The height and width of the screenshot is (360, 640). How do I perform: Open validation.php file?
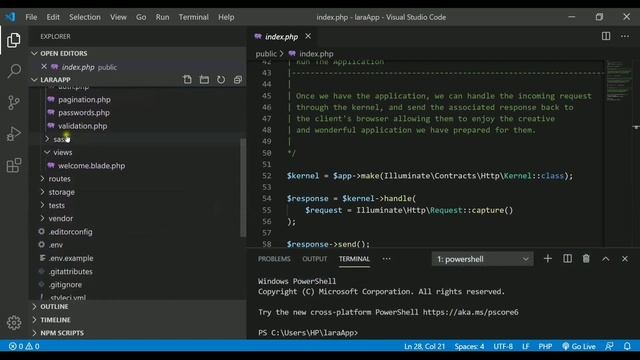82,126
